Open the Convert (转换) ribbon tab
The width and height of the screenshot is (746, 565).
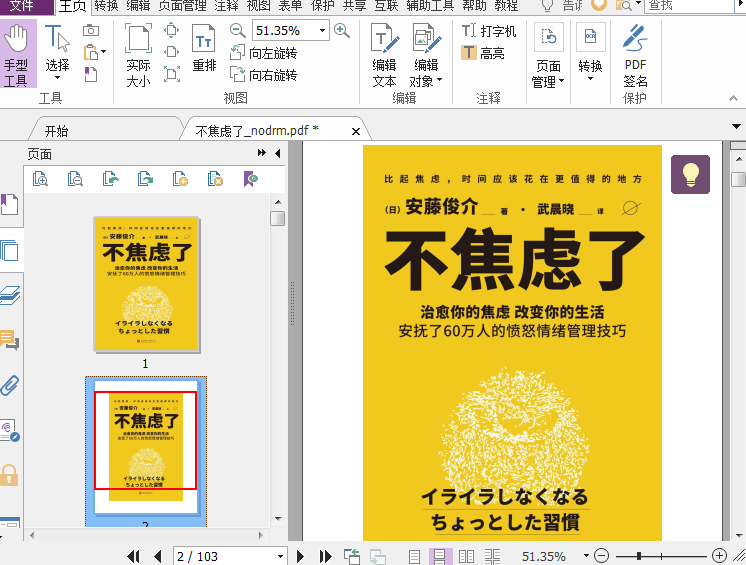point(106,6)
